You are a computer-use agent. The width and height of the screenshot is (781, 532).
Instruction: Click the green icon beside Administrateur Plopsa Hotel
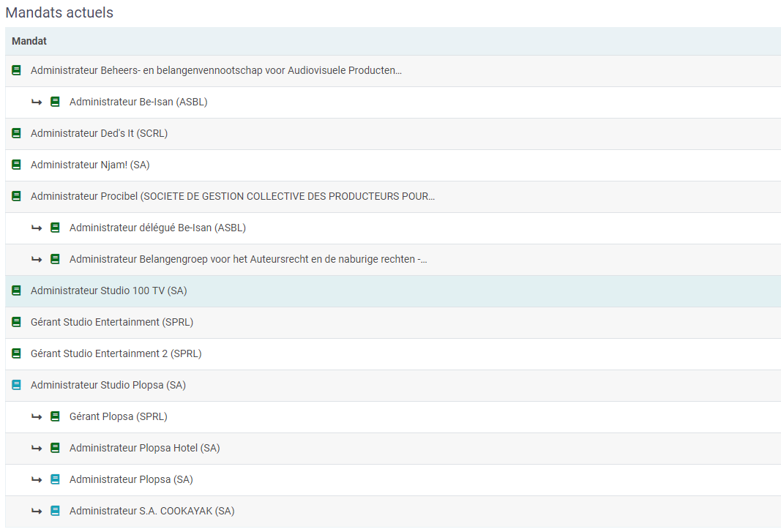click(55, 448)
